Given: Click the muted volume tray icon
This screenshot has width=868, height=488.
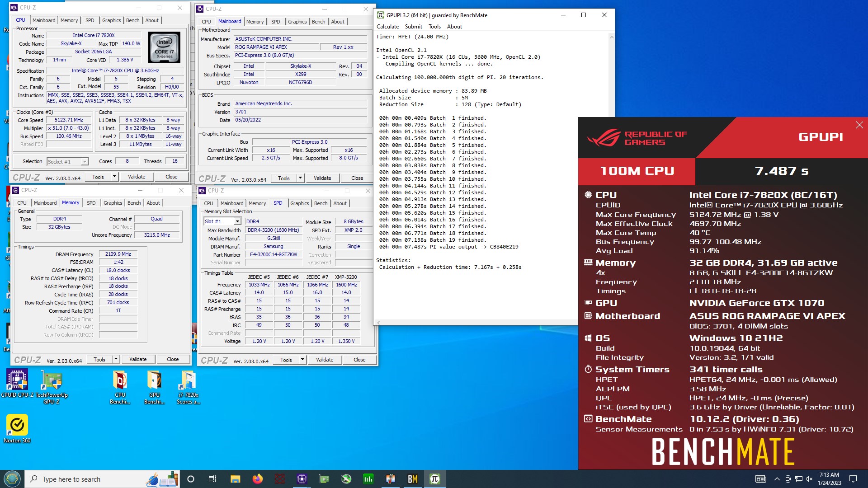Looking at the screenshot, I should [809, 479].
